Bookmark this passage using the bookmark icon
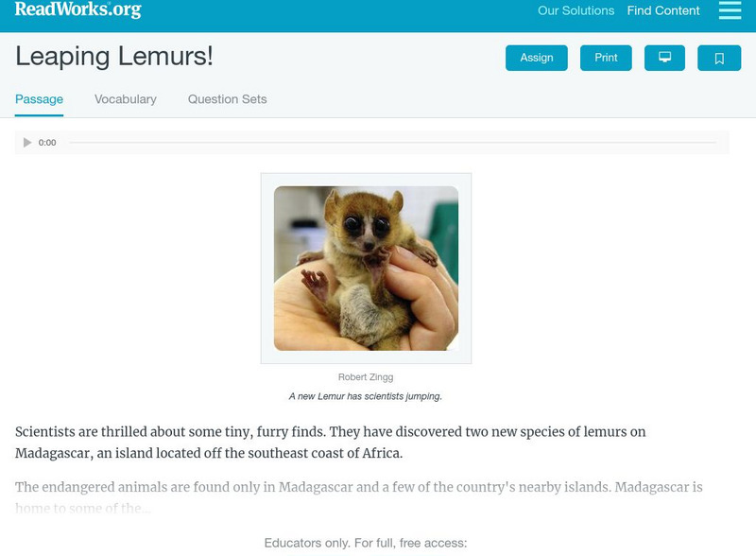This screenshot has width=756, height=556. click(x=720, y=57)
